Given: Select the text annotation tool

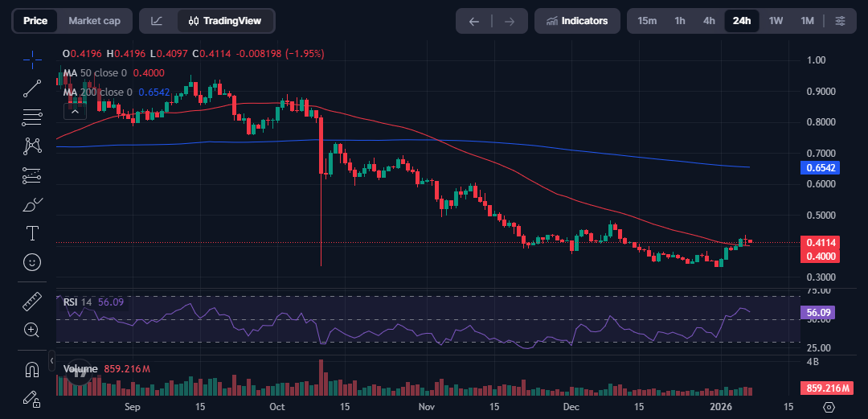Looking at the screenshot, I should [x=32, y=233].
